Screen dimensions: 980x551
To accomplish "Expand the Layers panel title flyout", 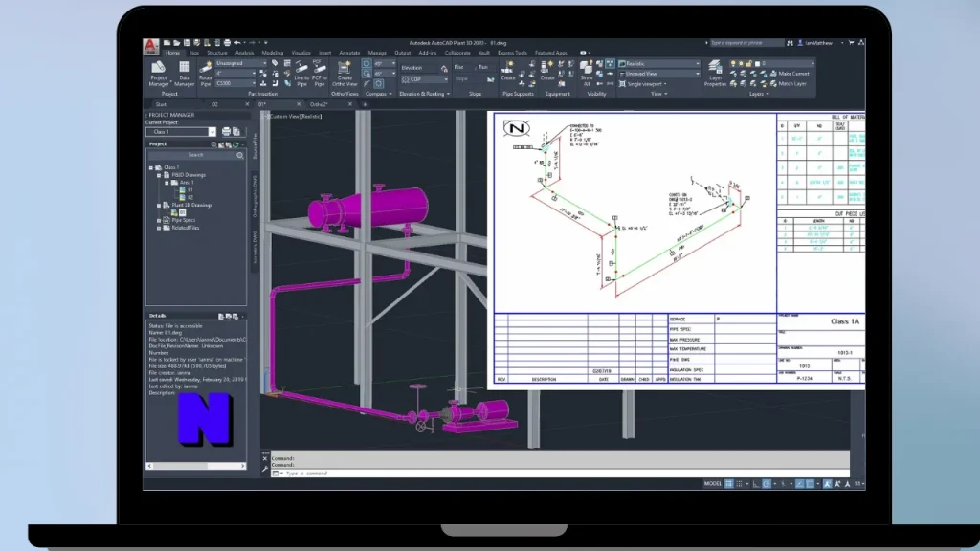I will pos(759,95).
